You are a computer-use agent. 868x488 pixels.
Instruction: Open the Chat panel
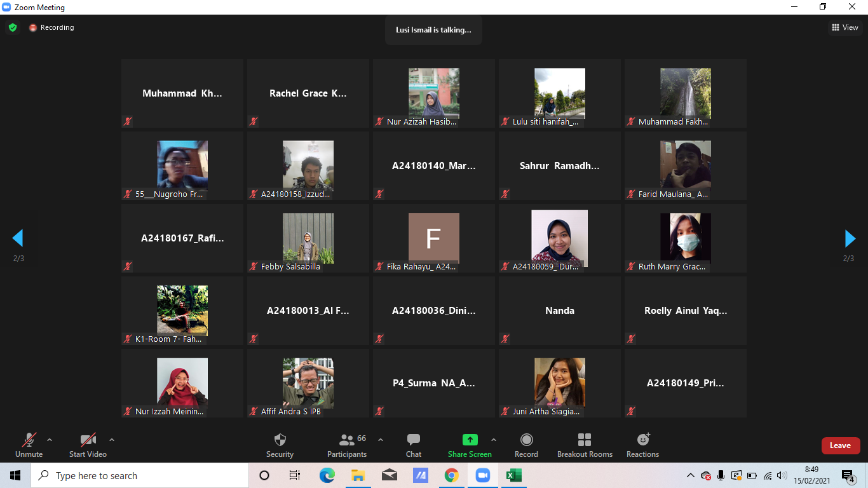414,445
